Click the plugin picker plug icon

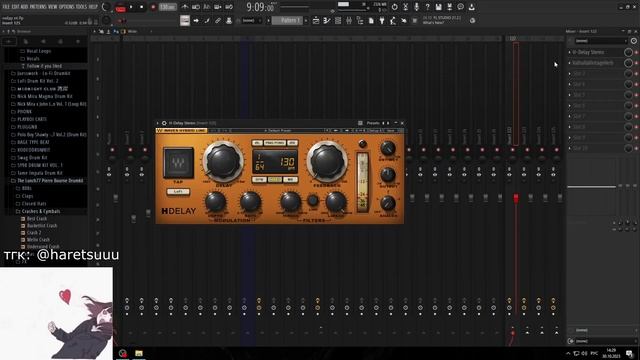382,20
